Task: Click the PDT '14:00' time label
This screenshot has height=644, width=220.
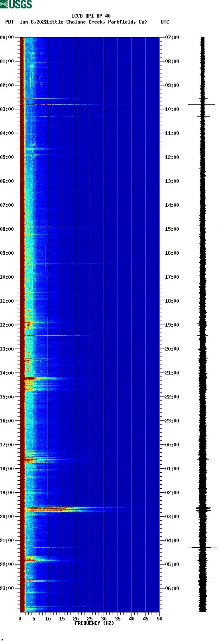Action: [7, 373]
